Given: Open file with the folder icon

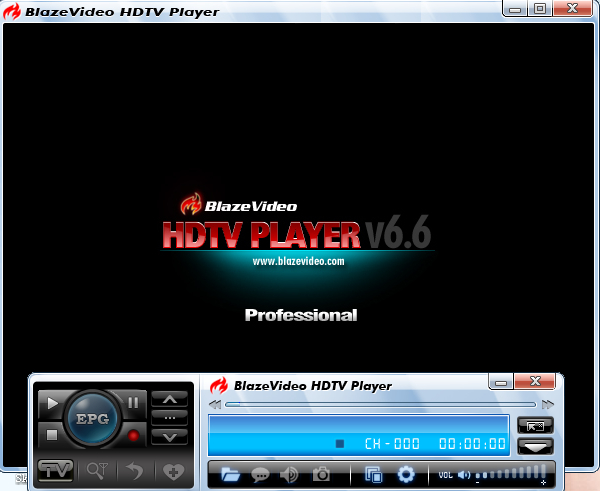Looking at the screenshot, I should click(x=230, y=475).
